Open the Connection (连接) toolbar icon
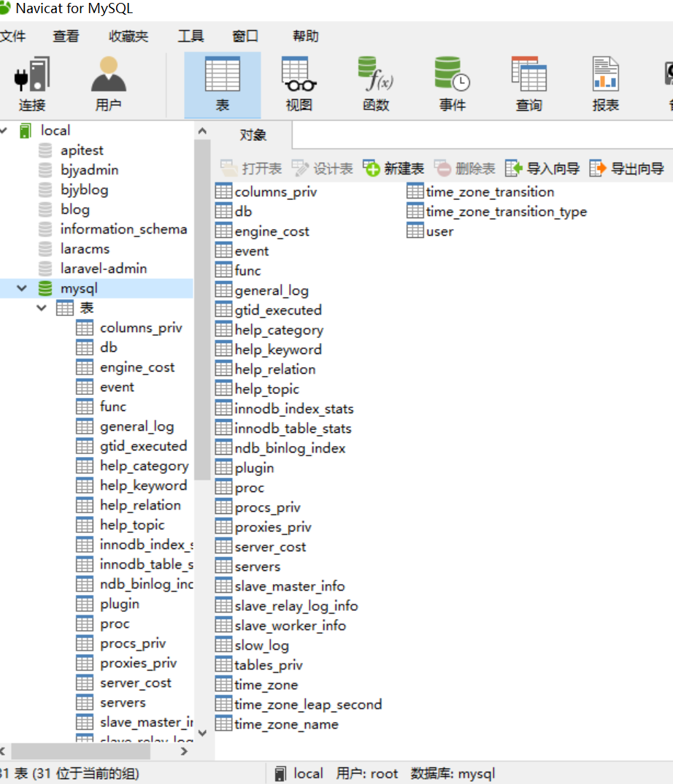The image size is (673, 784). click(x=32, y=84)
